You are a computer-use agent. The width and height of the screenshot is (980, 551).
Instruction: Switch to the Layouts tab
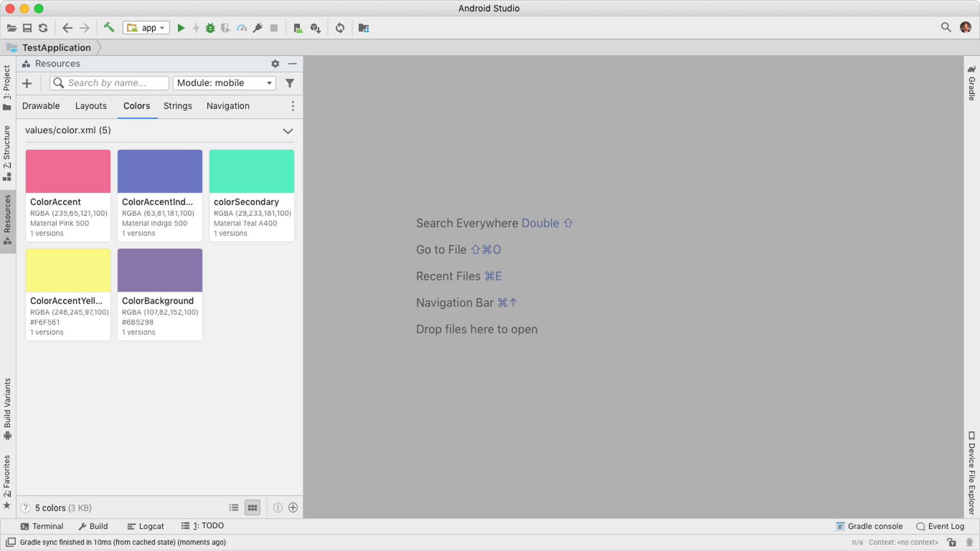click(91, 106)
